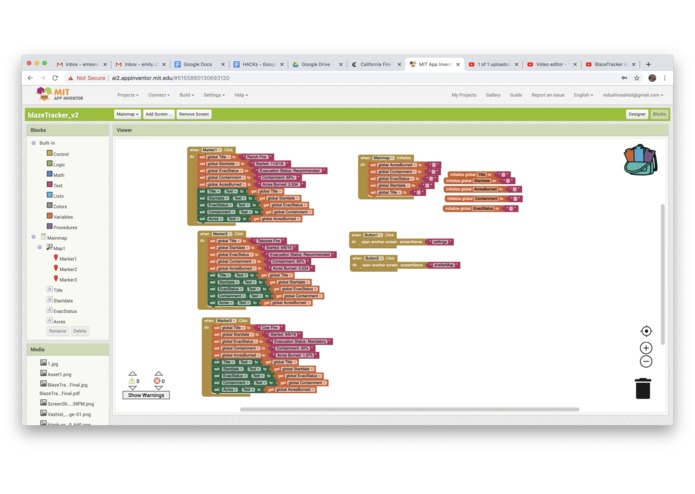Viewport: 695px width, 494px height.
Task: Select Asset1.png in the Media list
Action: click(x=56, y=374)
